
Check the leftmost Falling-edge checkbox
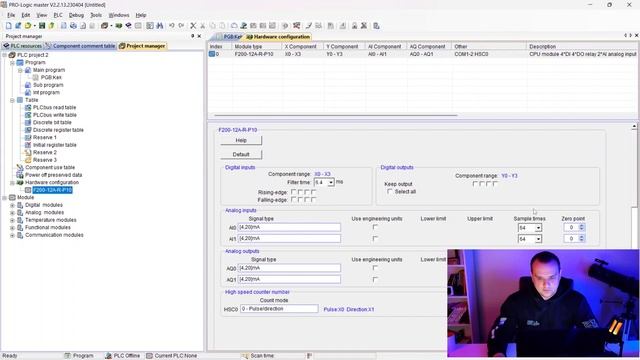click(293, 200)
